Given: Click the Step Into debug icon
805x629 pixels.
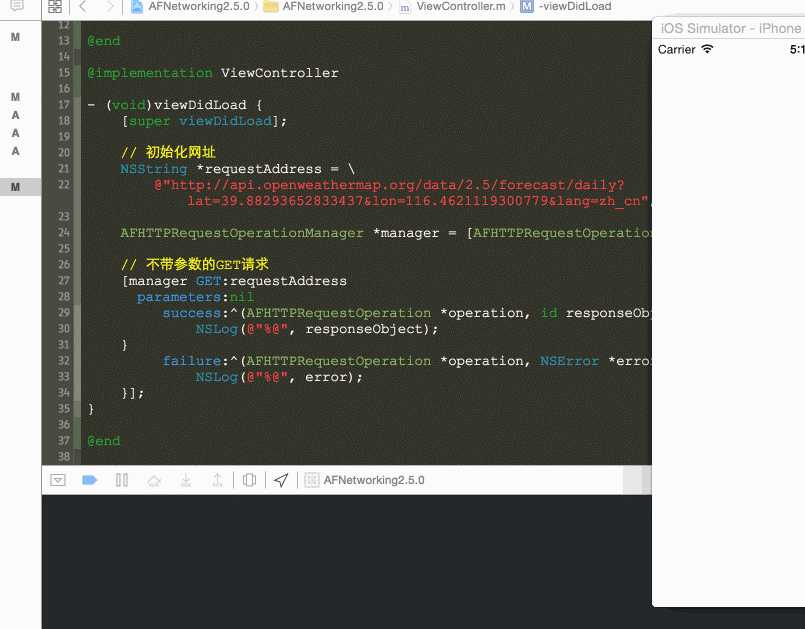Looking at the screenshot, I should (185, 480).
